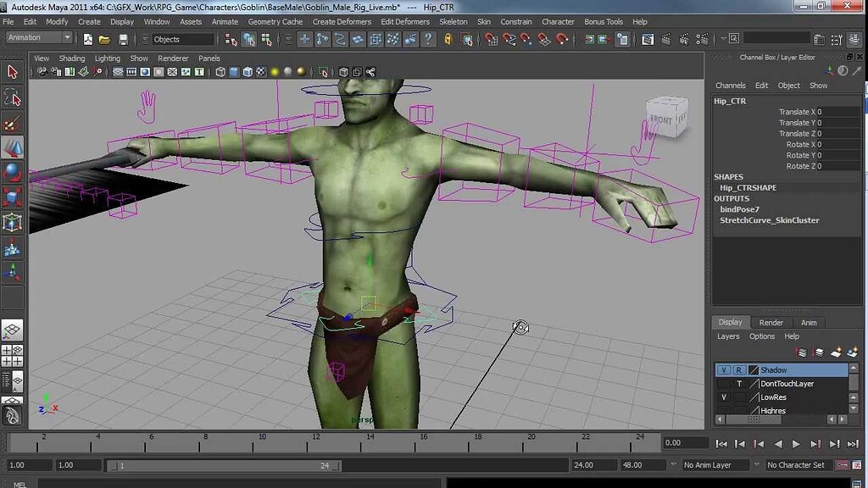Click the go-to-start playback button

(x=722, y=443)
